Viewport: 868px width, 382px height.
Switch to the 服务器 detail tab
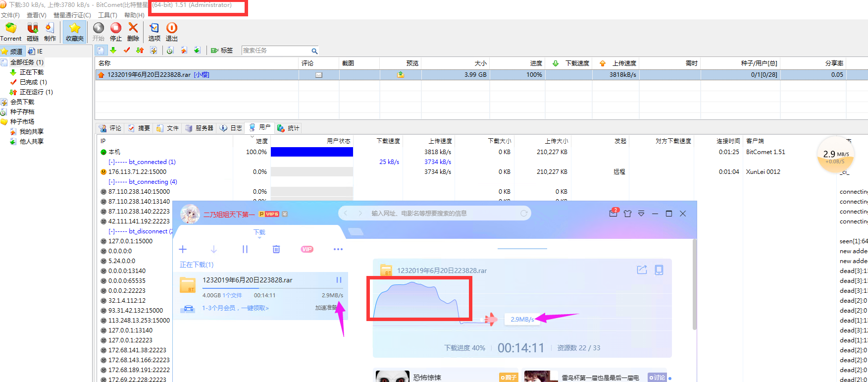pyautogui.click(x=199, y=128)
